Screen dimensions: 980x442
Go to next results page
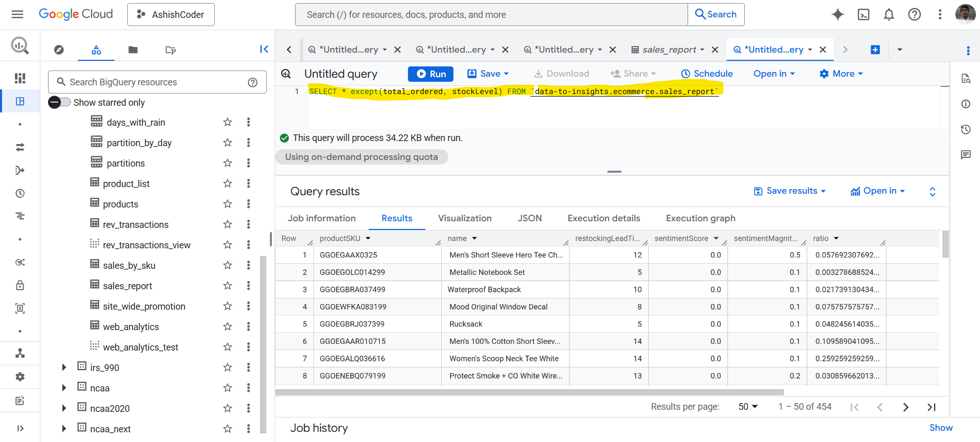click(x=905, y=407)
